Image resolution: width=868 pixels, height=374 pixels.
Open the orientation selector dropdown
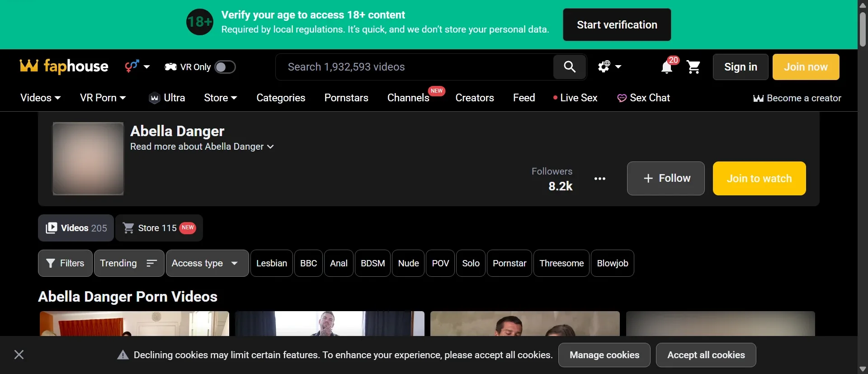coord(137,66)
